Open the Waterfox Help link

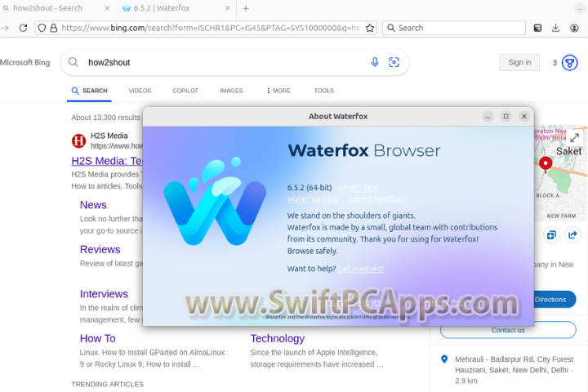point(313,198)
